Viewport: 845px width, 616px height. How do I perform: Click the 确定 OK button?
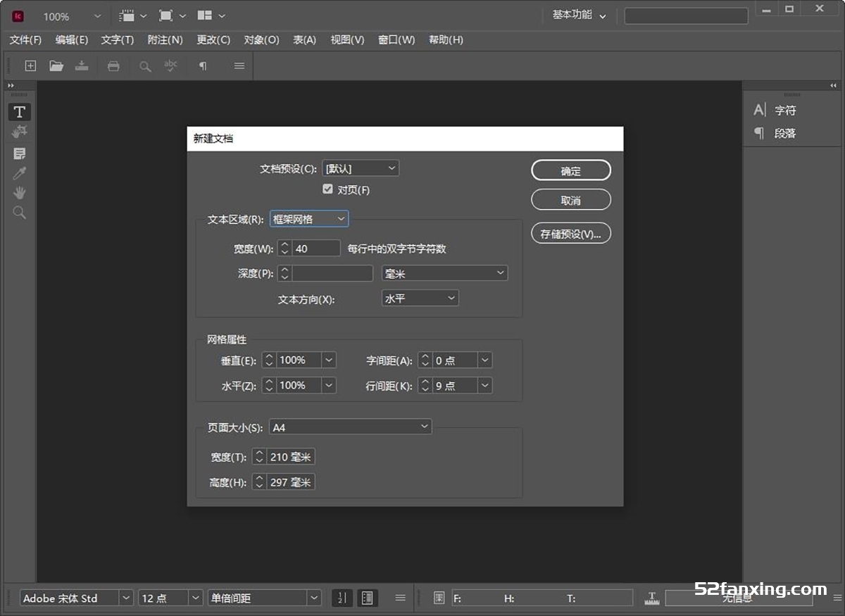point(571,170)
